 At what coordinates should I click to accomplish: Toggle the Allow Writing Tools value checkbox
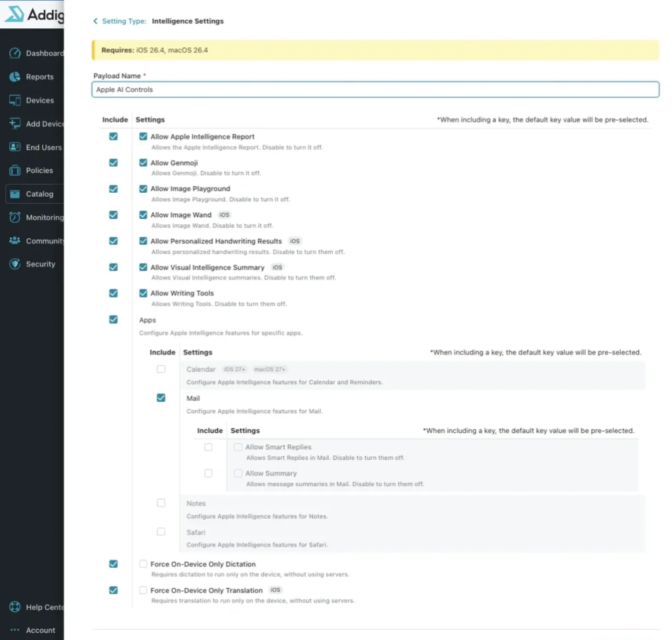(143, 293)
